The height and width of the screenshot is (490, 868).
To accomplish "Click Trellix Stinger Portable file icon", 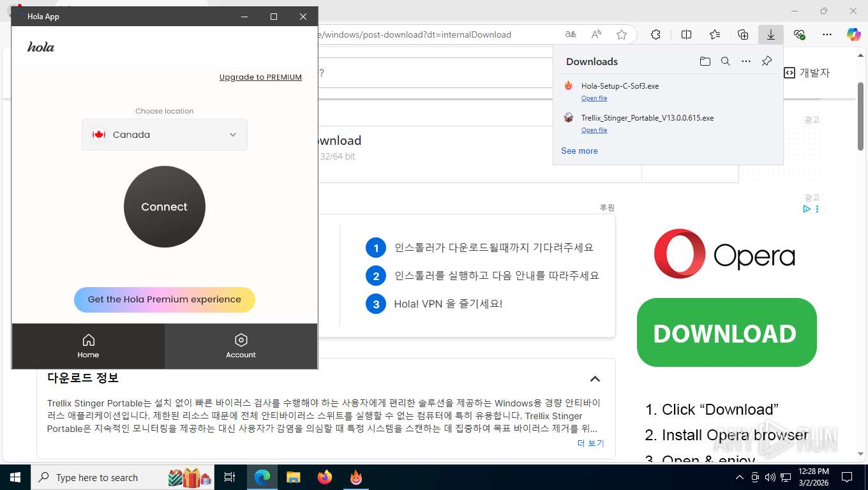I will (x=568, y=117).
